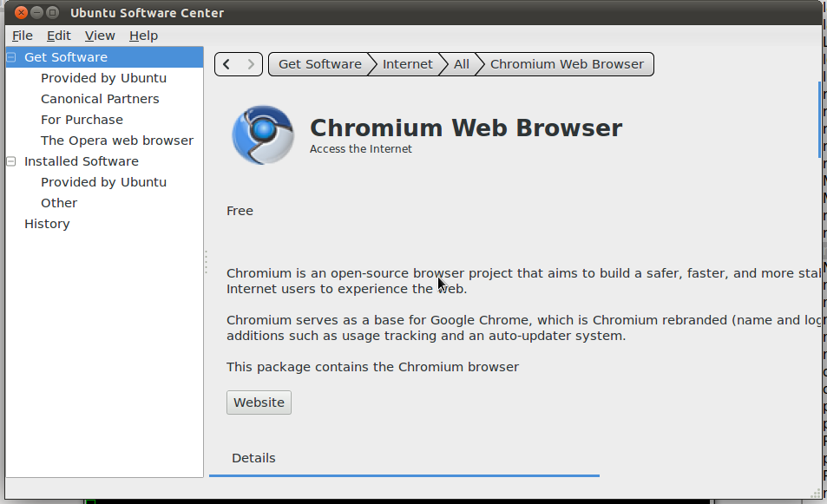Navigate to the Internet breadcrumb
The height and width of the screenshot is (504, 827).
tap(407, 64)
